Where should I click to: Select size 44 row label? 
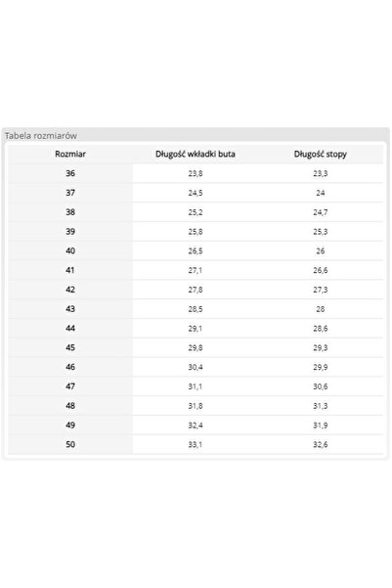pos(70,328)
